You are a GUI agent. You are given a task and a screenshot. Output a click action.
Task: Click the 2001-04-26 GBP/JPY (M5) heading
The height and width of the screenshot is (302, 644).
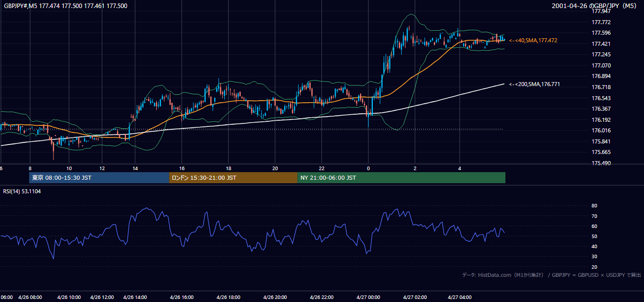click(595, 6)
